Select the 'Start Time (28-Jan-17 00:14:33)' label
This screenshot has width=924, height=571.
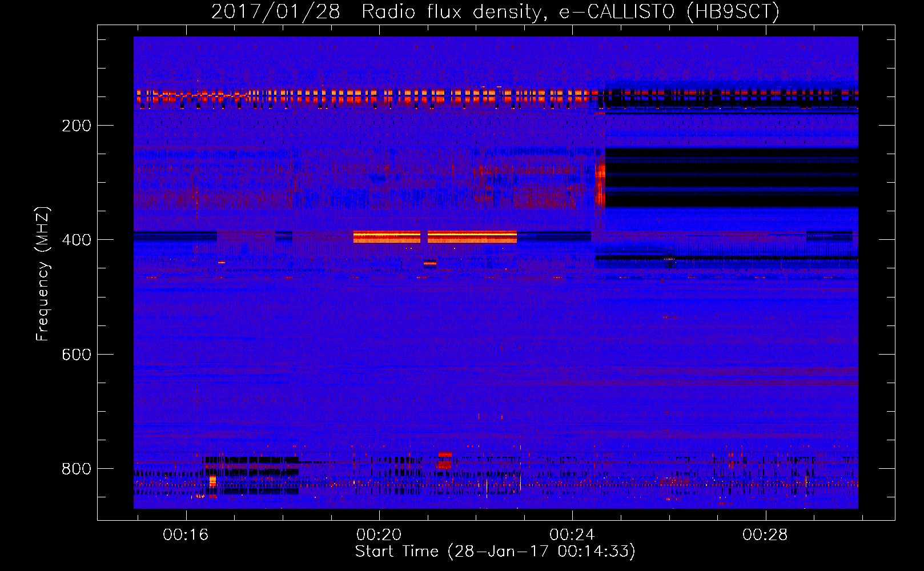[x=495, y=552]
